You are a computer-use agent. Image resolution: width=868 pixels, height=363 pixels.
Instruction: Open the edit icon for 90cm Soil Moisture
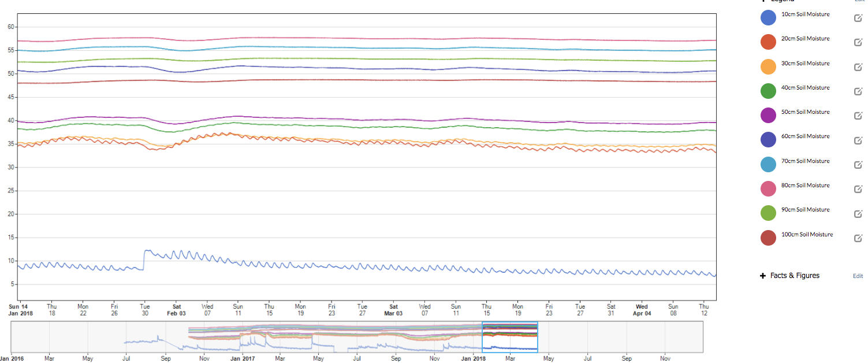click(x=857, y=213)
